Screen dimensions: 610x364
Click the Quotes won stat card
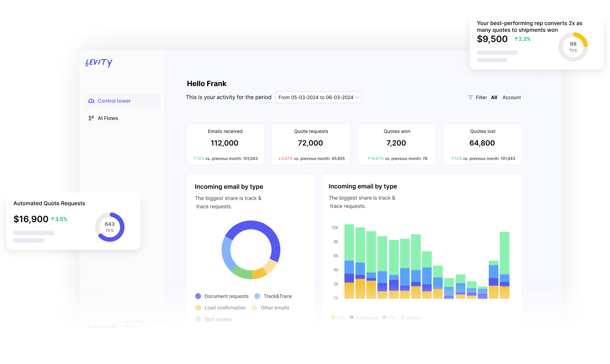397,144
